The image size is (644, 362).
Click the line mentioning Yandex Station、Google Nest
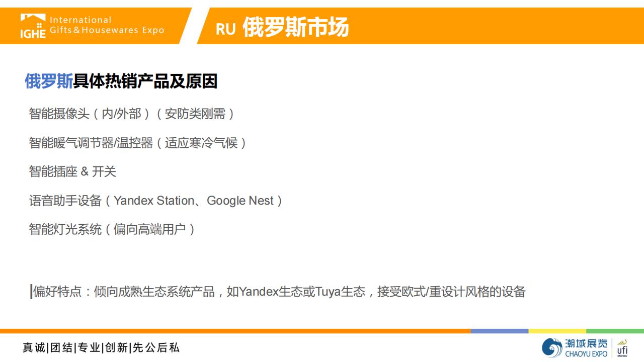point(156,201)
